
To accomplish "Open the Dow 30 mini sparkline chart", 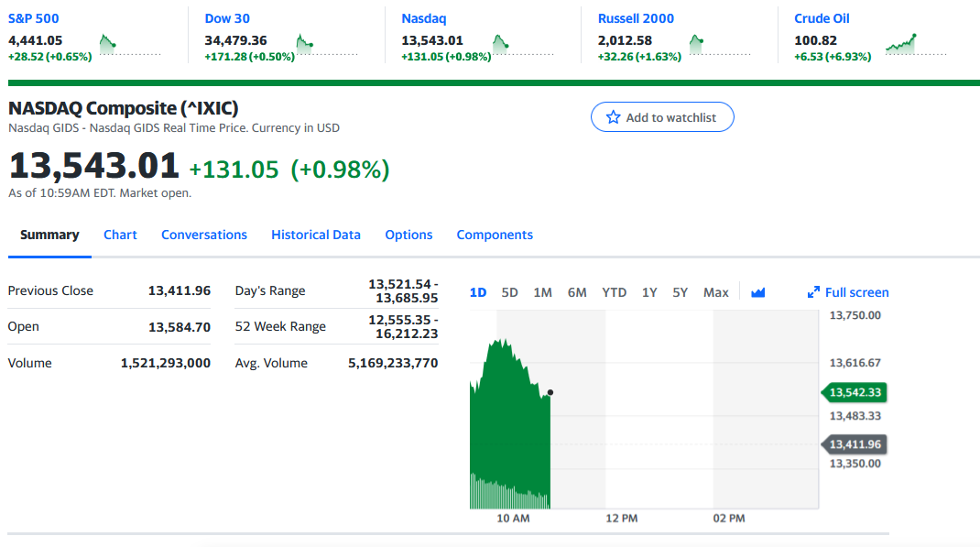I will click(327, 45).
